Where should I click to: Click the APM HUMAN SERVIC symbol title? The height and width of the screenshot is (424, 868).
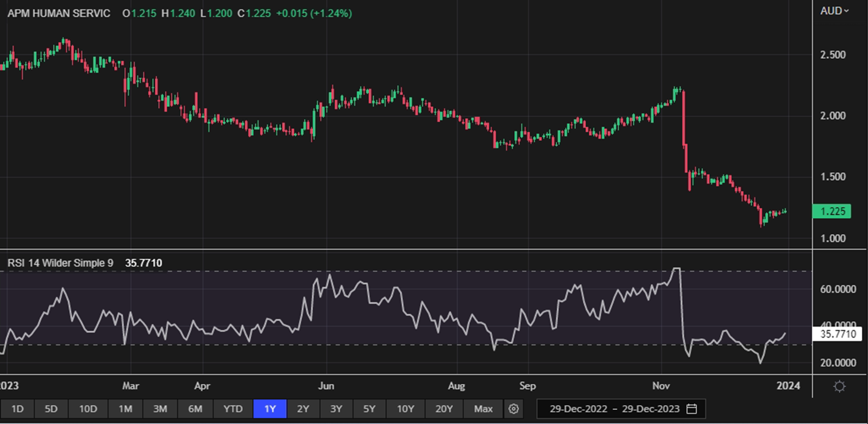pyautogui.click(x=59, y=13)
